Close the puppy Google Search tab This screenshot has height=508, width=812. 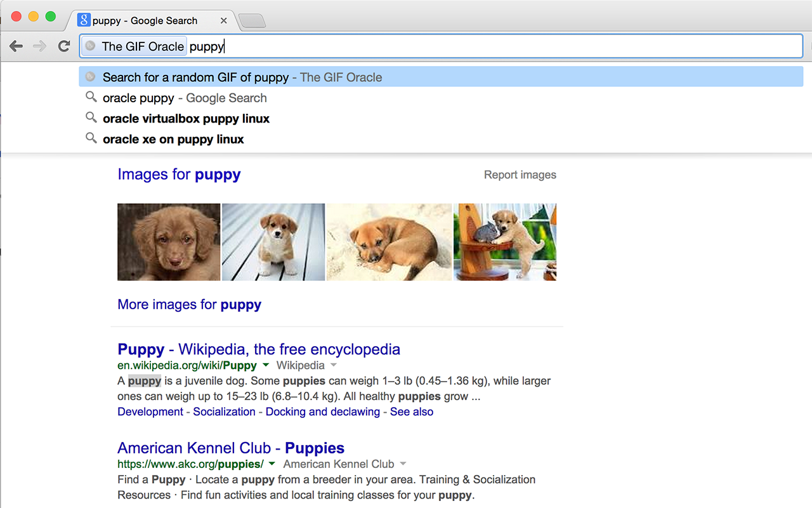(x=224, y=20)
